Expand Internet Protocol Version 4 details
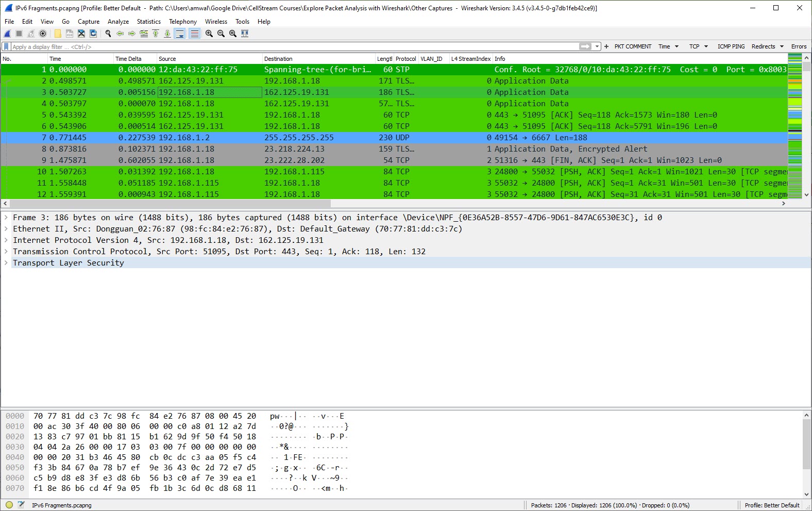812x511 pixels. (x=6, y=240)
